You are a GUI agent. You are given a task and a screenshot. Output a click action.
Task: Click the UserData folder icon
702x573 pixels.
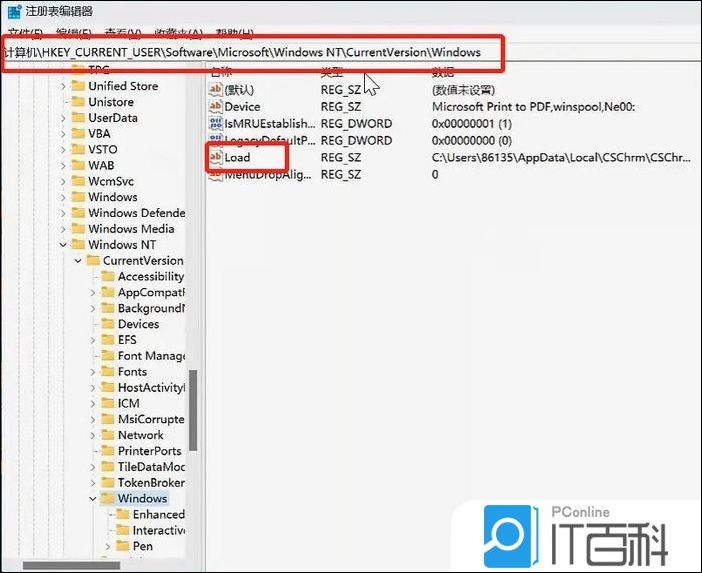pos(78,118)
